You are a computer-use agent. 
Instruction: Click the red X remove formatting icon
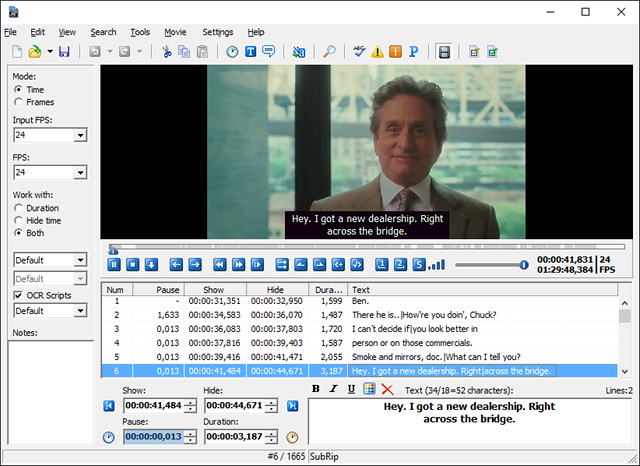pyautogui.click(x=387, y=388)
